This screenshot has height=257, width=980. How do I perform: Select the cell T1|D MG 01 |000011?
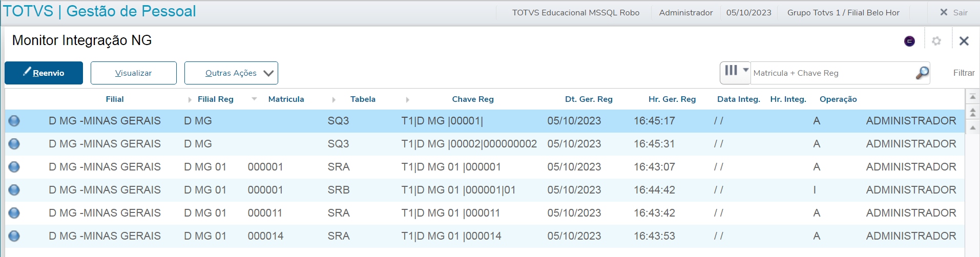[x=451, y=213]
